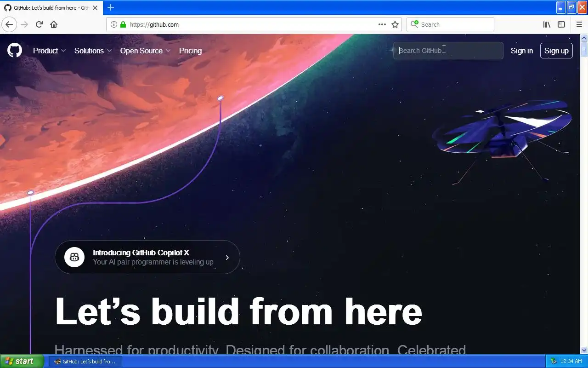Click the browser forward arrow
The height and width of the screenshot is (368, 588).
24,24
